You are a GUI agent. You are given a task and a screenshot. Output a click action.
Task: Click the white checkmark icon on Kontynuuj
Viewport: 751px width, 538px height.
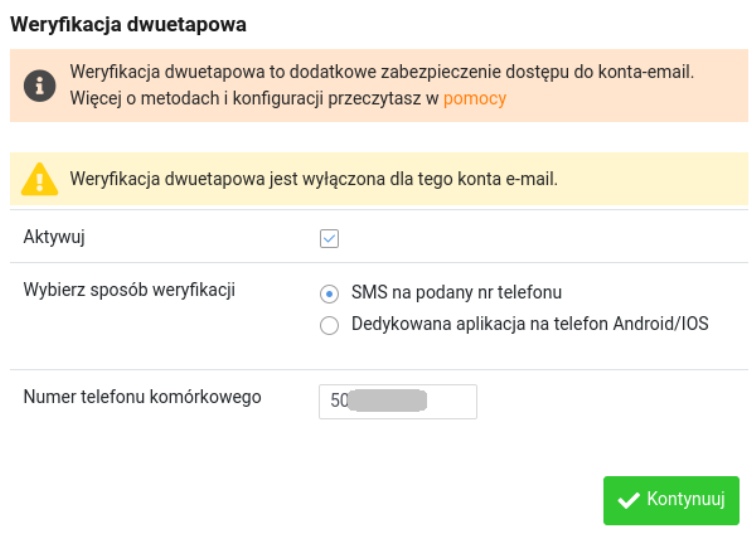[629, 500]
